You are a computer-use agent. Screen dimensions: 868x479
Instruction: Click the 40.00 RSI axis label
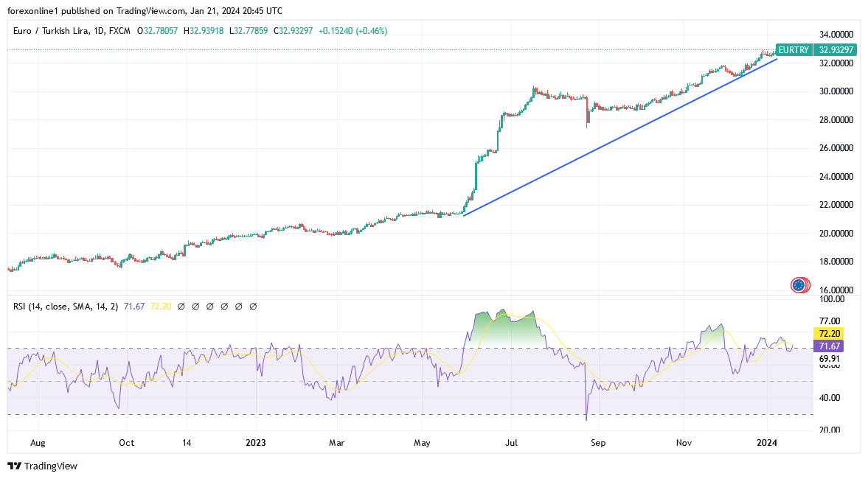[x=829, y=398]
